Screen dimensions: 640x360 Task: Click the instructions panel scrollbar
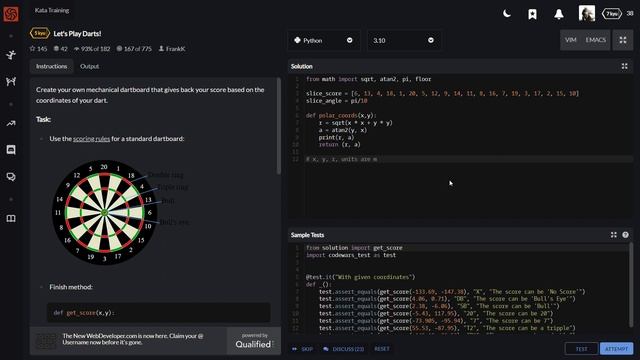click(279, 127)
